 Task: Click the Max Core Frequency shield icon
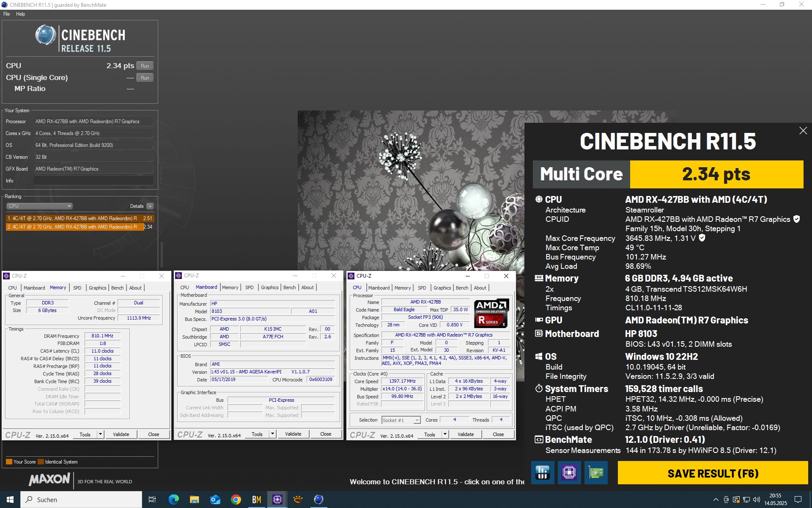pyautogui.click(x=702, y=238)
